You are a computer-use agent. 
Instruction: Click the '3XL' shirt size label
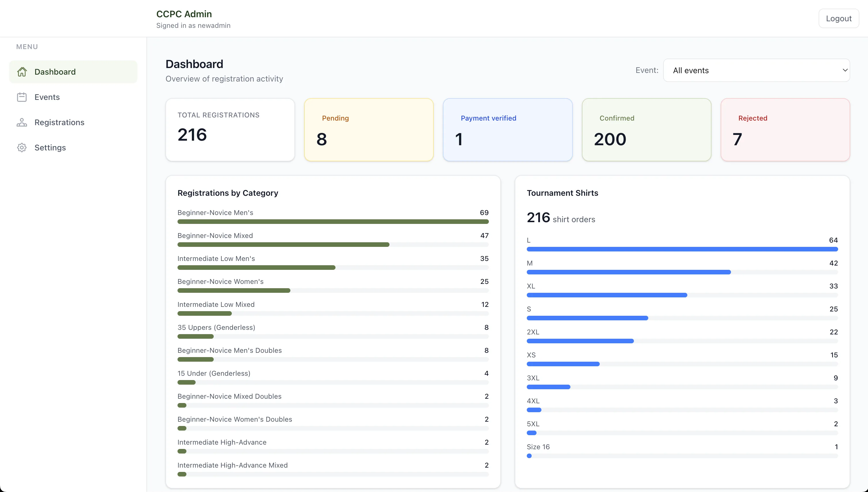point(533,378)
